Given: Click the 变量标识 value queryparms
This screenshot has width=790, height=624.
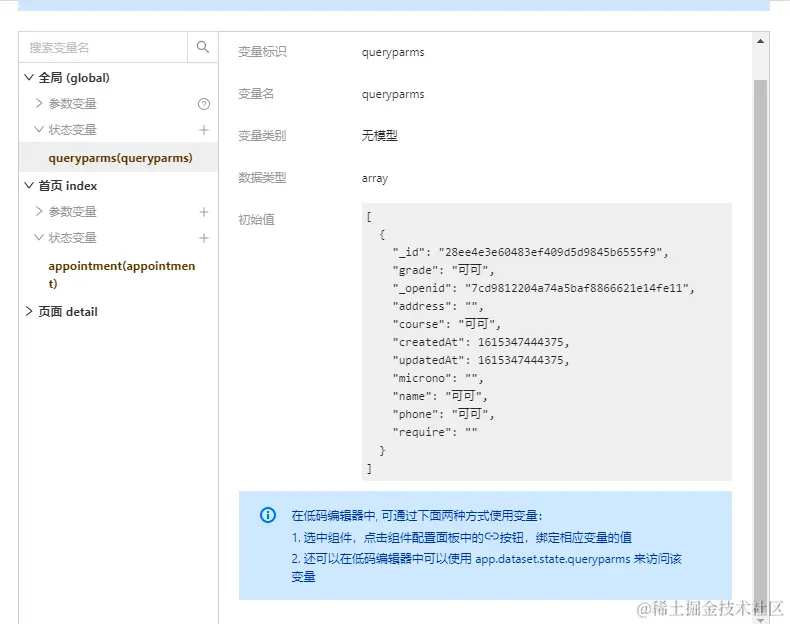Looking at the screenshot, I should 393,52.
